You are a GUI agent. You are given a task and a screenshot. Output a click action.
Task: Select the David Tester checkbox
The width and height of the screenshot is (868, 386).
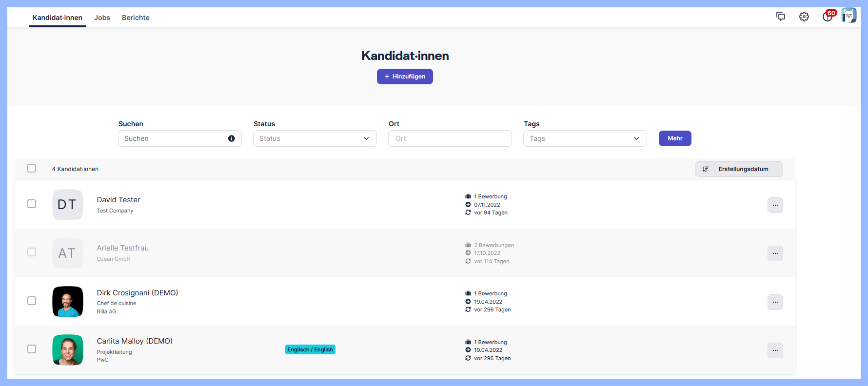[x=32, y=204]
